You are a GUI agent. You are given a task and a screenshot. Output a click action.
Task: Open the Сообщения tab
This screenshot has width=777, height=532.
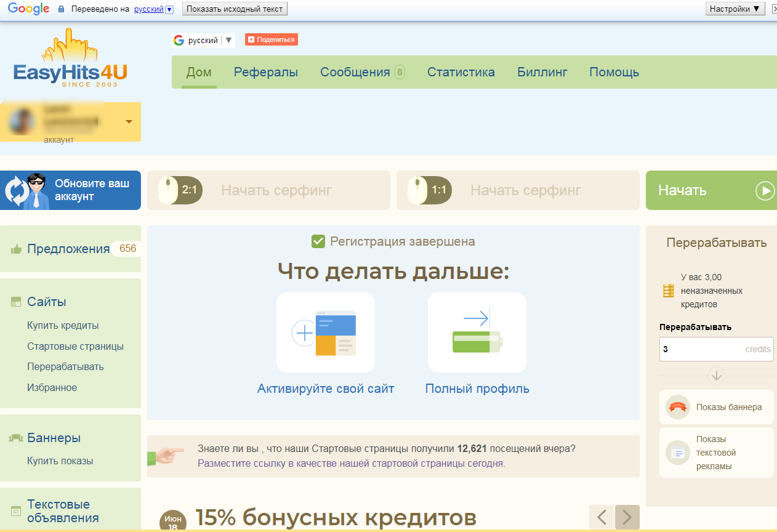pos(355,72)
